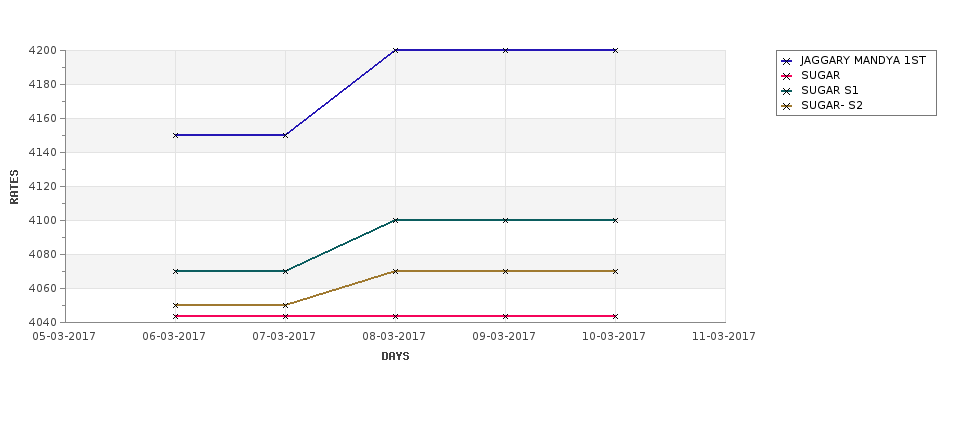Click red Sugar point on 10-03-2017
Screen dimensions: 975x429
point(615,316)
